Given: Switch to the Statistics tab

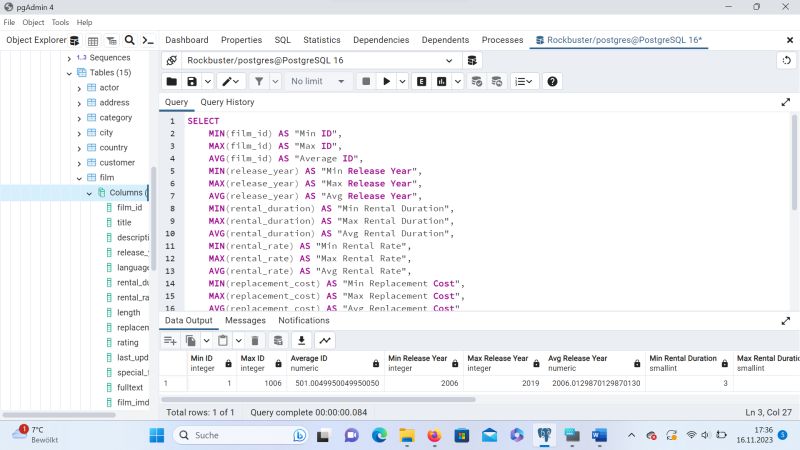Looking at the screenshot, I should click(x=321, y=40).
